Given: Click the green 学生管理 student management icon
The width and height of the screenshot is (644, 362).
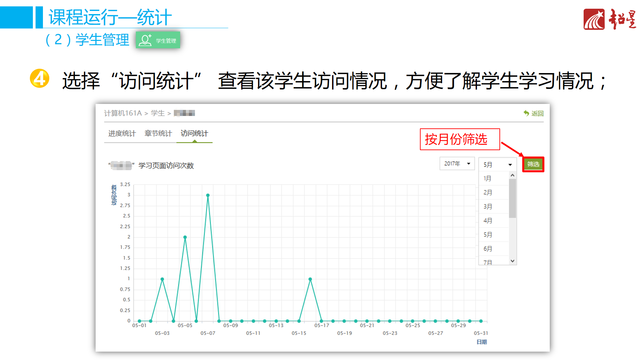Looking at the screenshot, I should (158, 40).
